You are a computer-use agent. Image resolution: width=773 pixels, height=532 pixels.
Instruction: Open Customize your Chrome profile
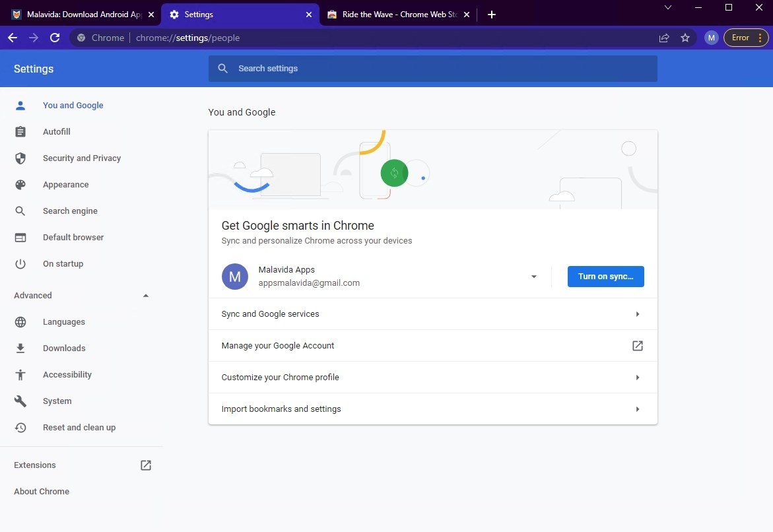point(433,377)
